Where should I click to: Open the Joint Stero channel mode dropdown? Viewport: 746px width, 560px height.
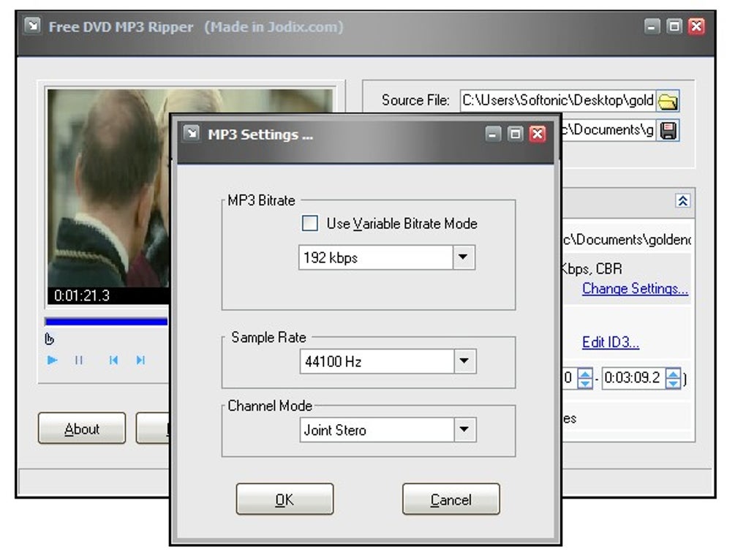pos(464,430)
